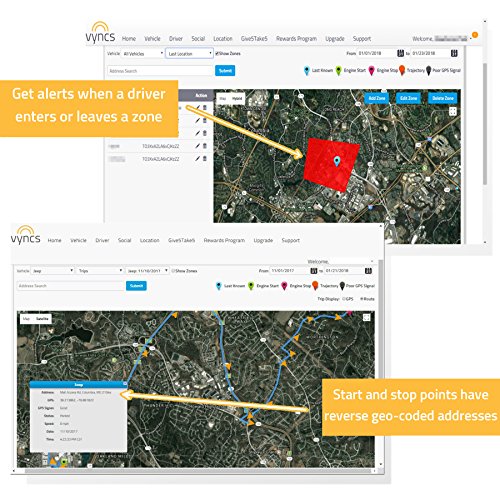Click the vertical scrollbar of the zones window
The width and height of the screenshot is (500, 500).
click(485, 123)
